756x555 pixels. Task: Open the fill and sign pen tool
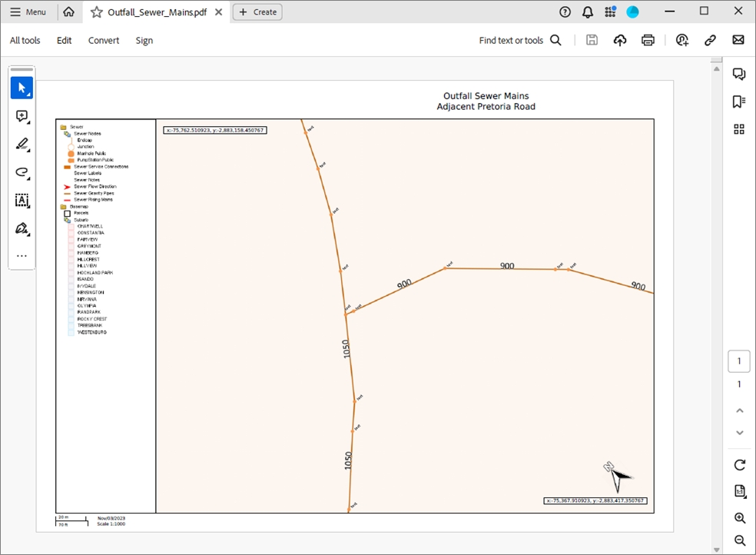[x=22, y=228]
